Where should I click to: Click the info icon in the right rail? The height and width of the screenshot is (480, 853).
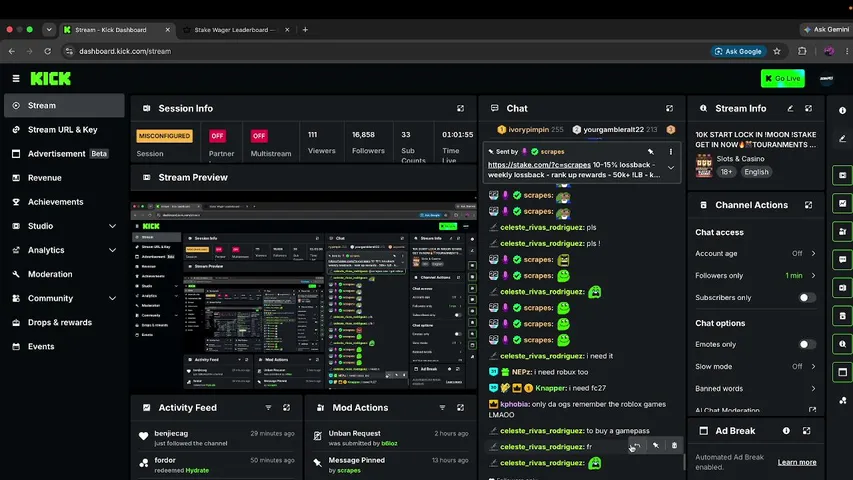(842, 110)
